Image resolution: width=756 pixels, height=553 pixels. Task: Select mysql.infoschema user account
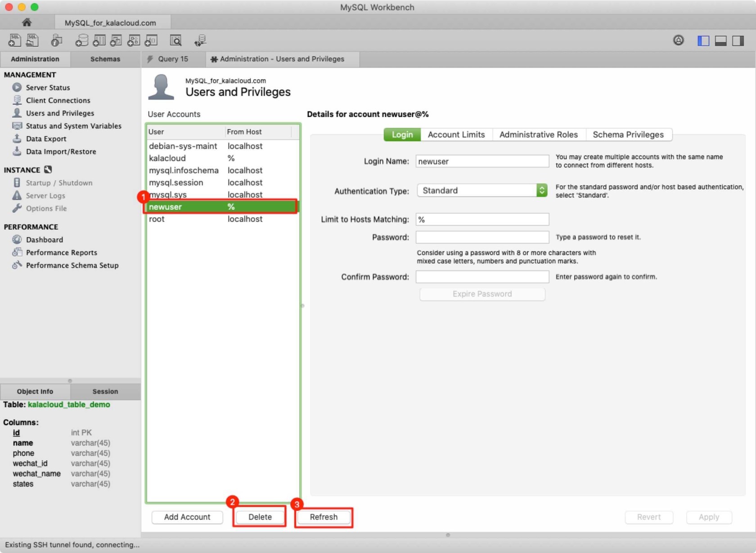point(223,170)
